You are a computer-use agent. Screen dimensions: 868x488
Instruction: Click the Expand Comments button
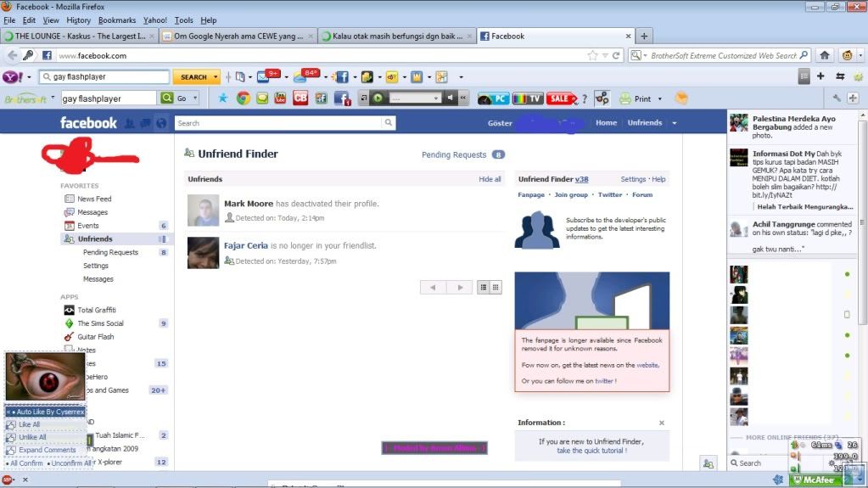47,450
